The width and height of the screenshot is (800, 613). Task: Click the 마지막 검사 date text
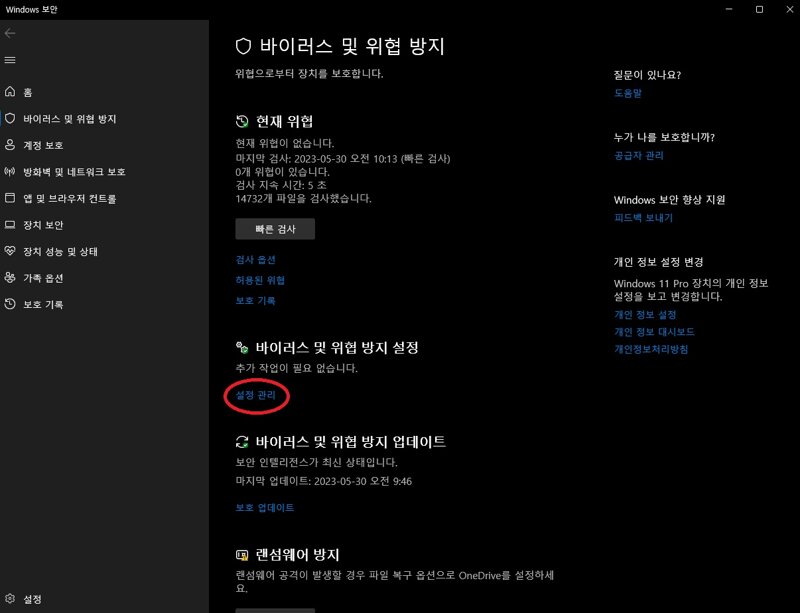coord(343,159)
